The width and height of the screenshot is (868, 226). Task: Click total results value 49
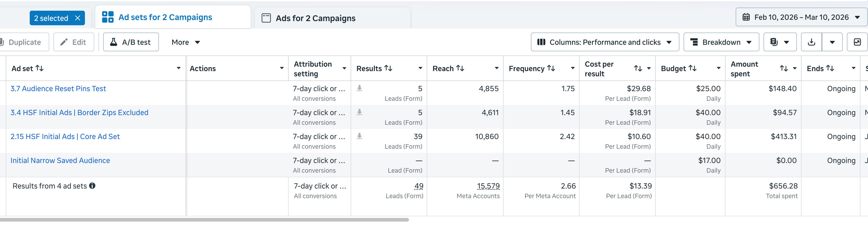(x=419, y=186)
